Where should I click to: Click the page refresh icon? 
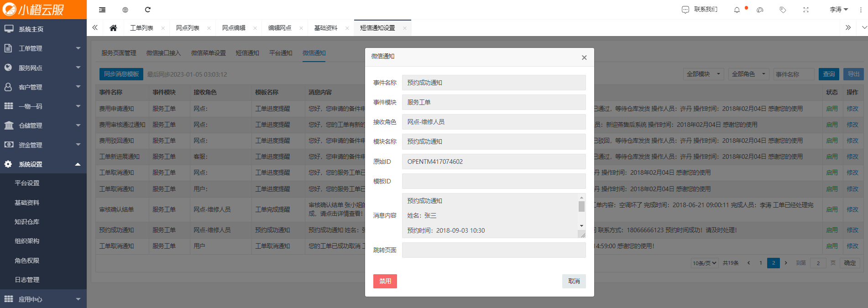(x=147, y=10)
